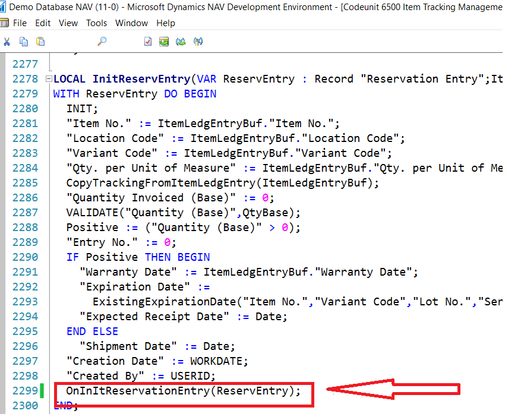The width and height of the screenshot is (524, 420).
Task: Open the View menu
Action: [x=68, y=23]
